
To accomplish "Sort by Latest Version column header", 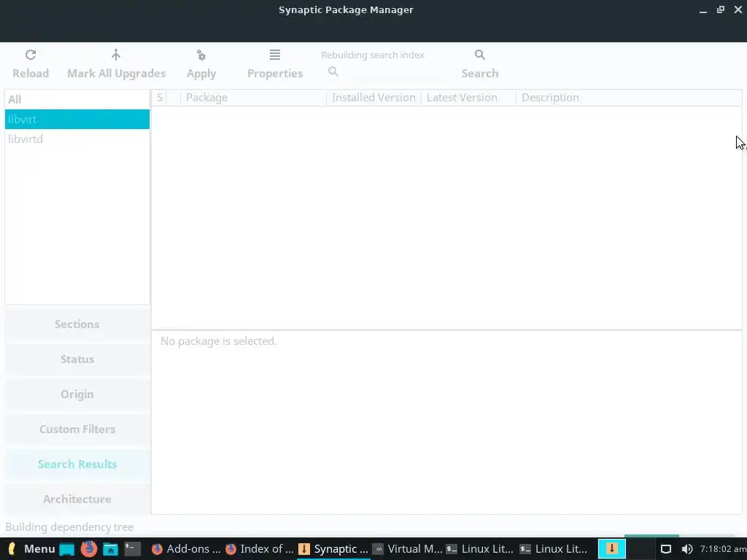I will click(468, 98).
